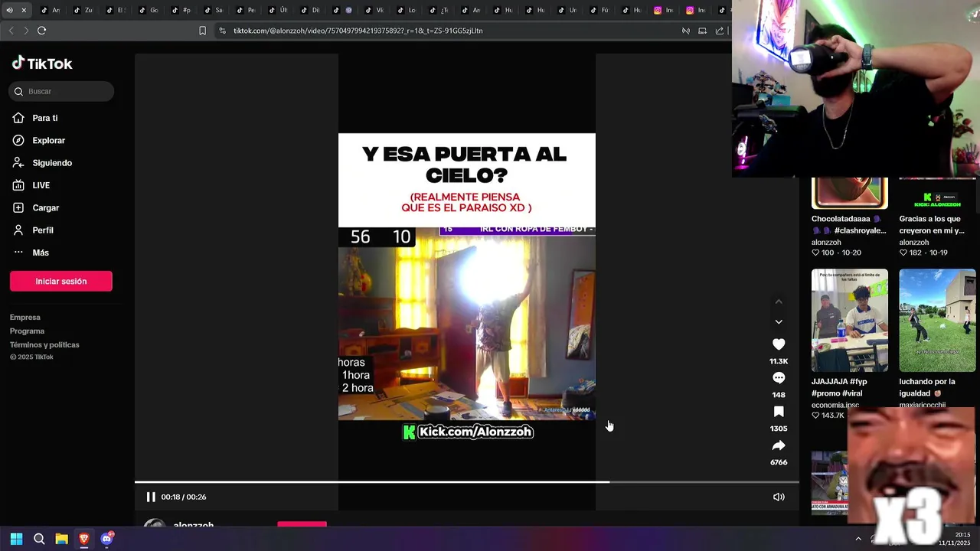Click Kick.com/Alonzzoh banner in video
Image resolution: width=980 pixels, height=551 pixels.
(x=468, y=432)
